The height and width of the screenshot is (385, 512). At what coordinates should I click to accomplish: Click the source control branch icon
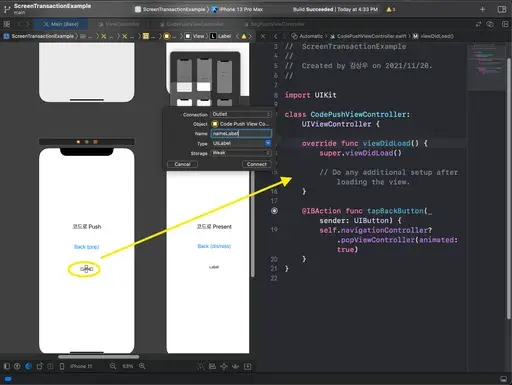(7, 9)
